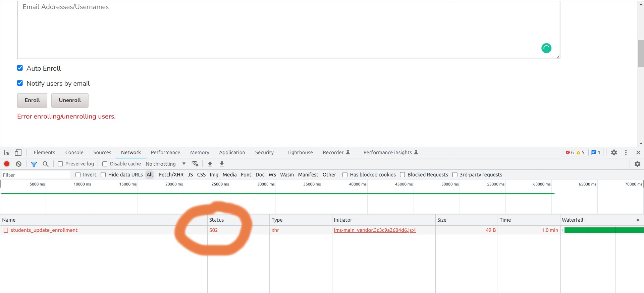The image size is (644, 293).
Task: Toggle the device toolbar icon
Action: 18,153
